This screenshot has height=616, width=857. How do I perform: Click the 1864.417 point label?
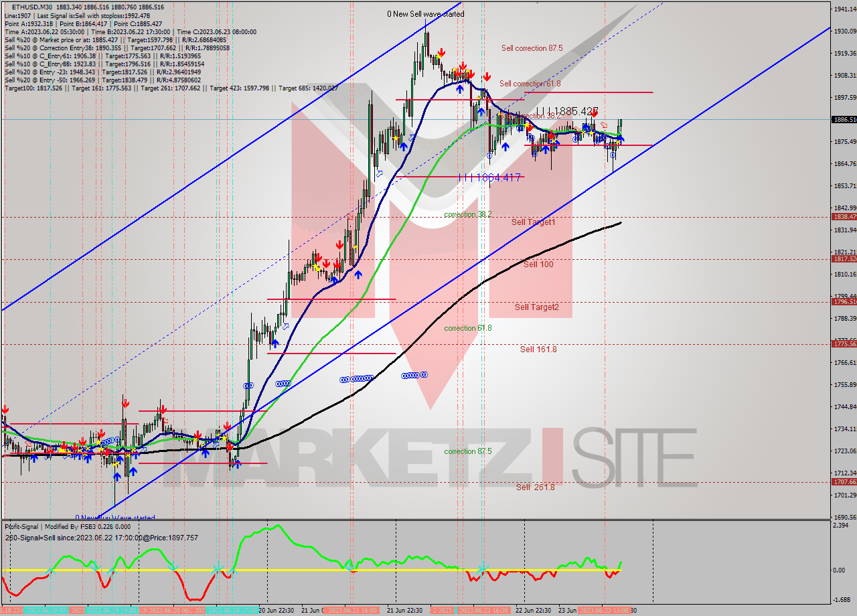tap(490, 177)
